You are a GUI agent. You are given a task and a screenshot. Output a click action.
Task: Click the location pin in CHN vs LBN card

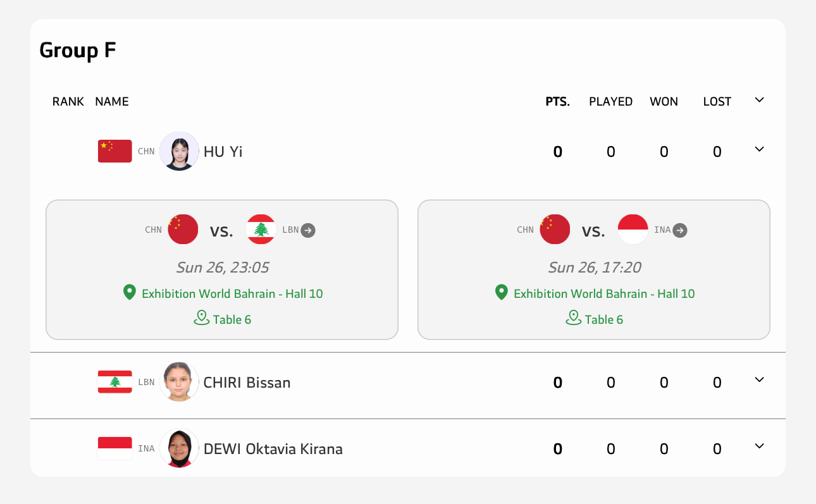130,292
